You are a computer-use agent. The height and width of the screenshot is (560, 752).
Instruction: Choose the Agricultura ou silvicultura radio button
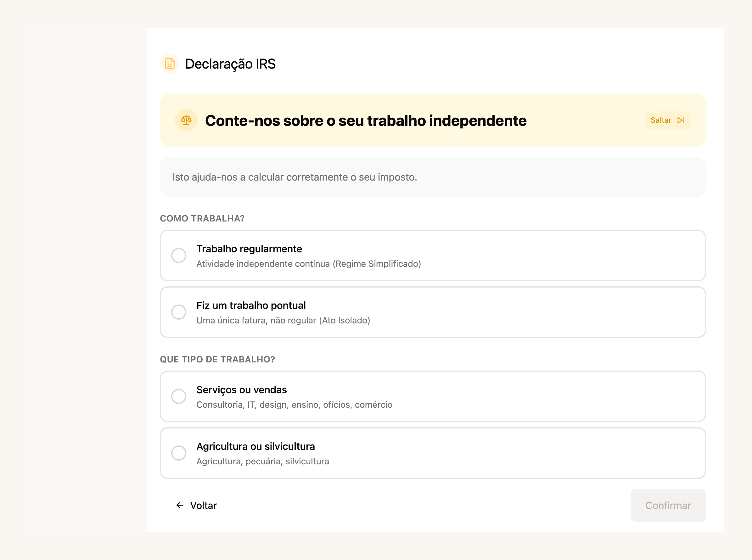(179, 453)
